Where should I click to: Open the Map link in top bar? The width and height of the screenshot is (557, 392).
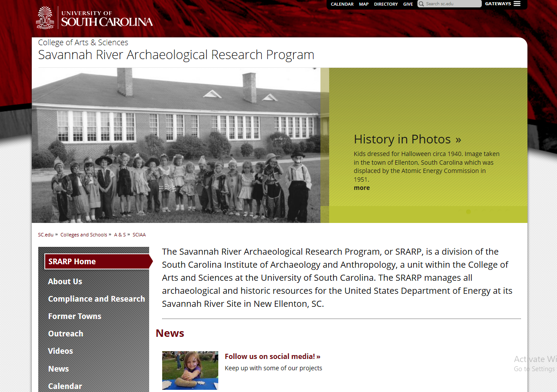pos(364,4)
